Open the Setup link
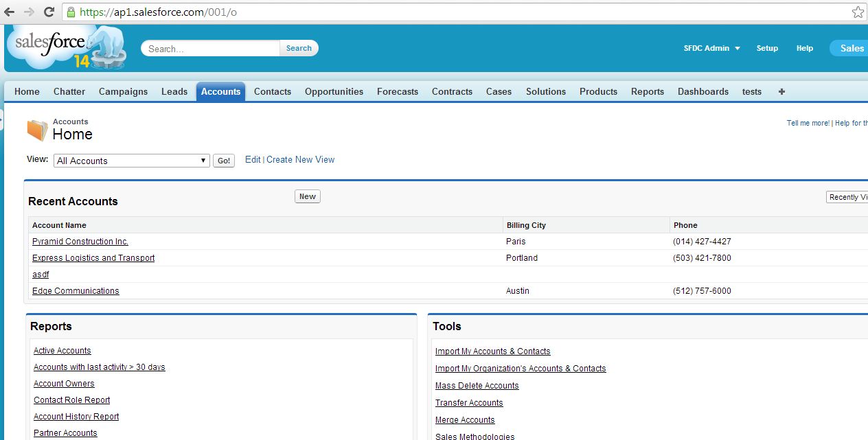868x440 pixels. tap(767, 48)
